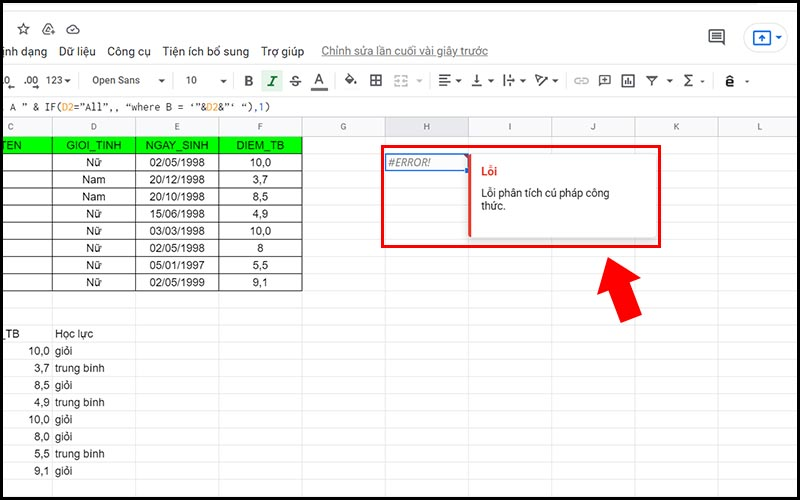The width and height of the screenshot is (800, 500).
Task: Click the GIOI_TINH header cell
Action: (x=94, y=145)
